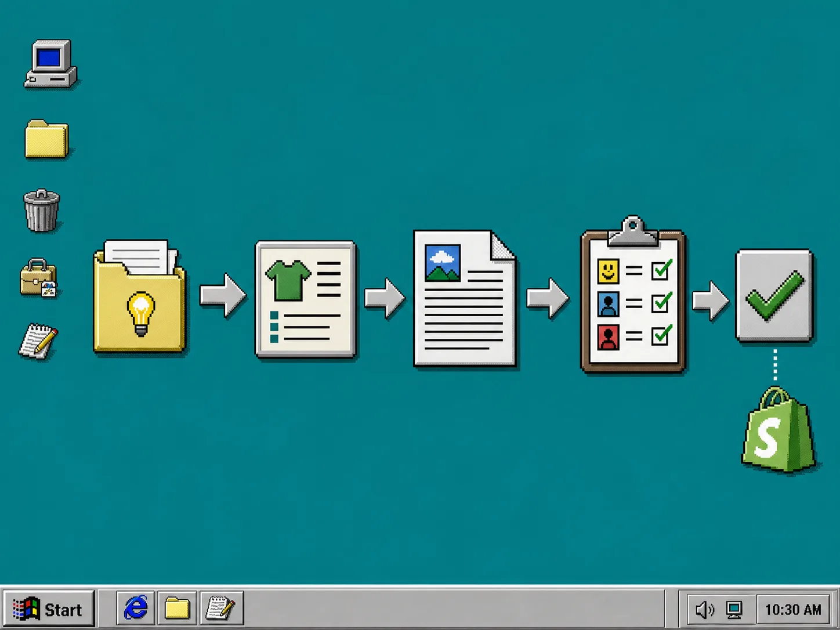The height and width of the screenshot is (630, 840).
Task: Toggle the checkbox beside the blue person
Action: [x=661, y=303]
